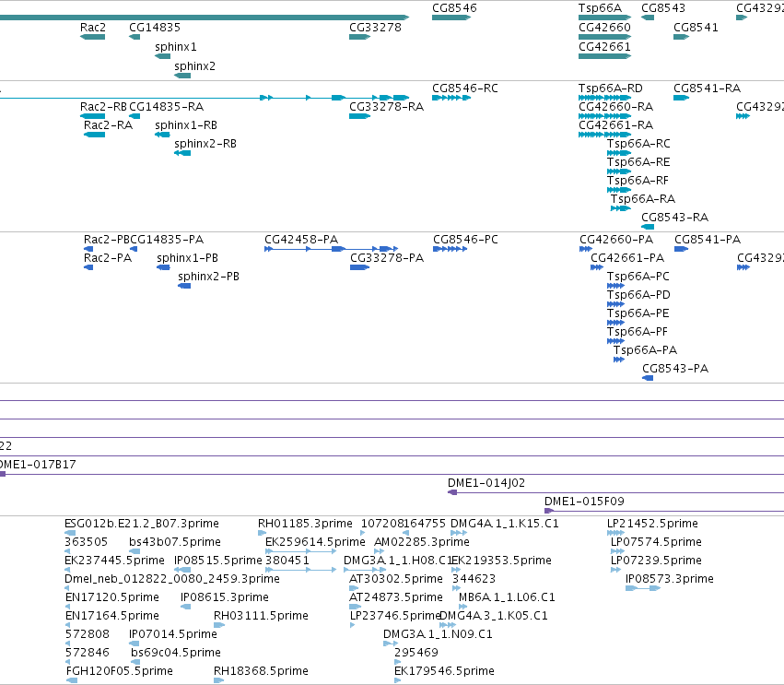The height and width of the screenshot is (685, 784).
Task: Select the "EK179546.5prime" EST
Action: (x=444, y=671)
